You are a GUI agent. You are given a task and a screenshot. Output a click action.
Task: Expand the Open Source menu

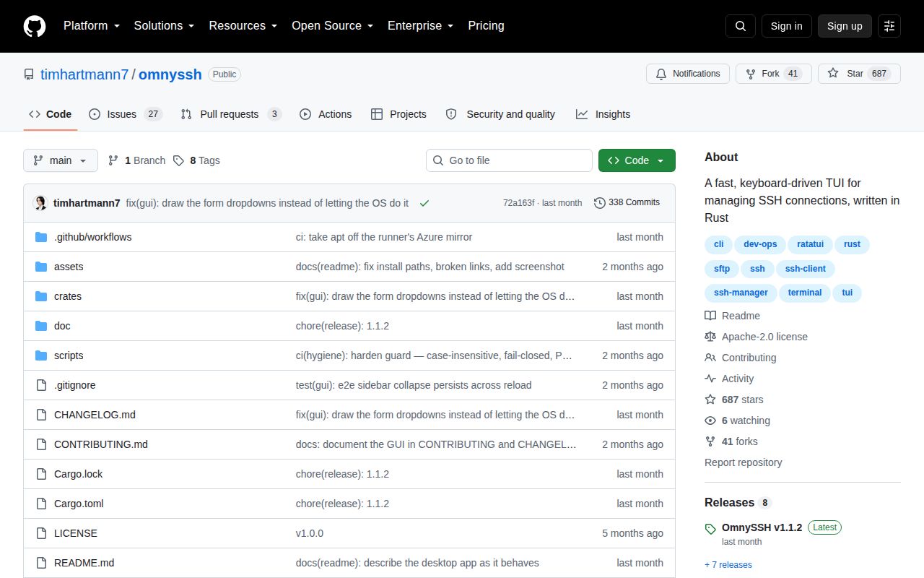333,26
